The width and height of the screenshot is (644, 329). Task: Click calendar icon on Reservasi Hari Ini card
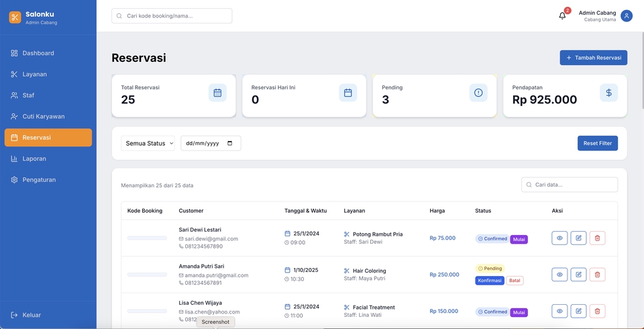347,93
